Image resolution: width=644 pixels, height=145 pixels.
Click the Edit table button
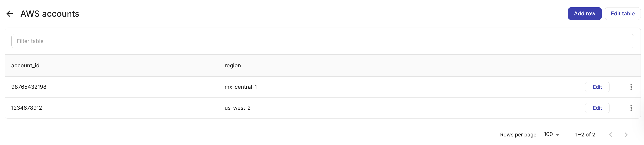click(x=623, y=13)
